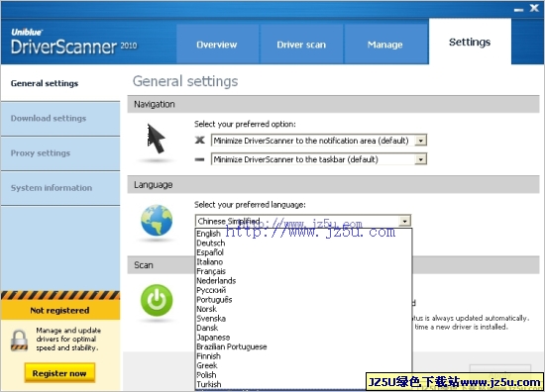Click the globe language icon
This screenshot has width=545, height=392.
(x=157, y=221)
